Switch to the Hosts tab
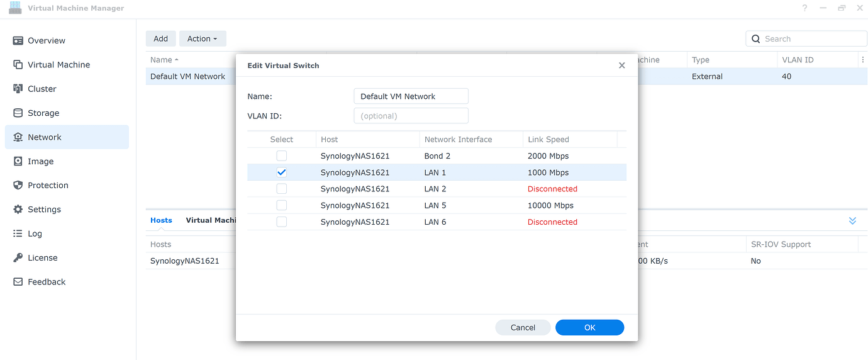 161,220
